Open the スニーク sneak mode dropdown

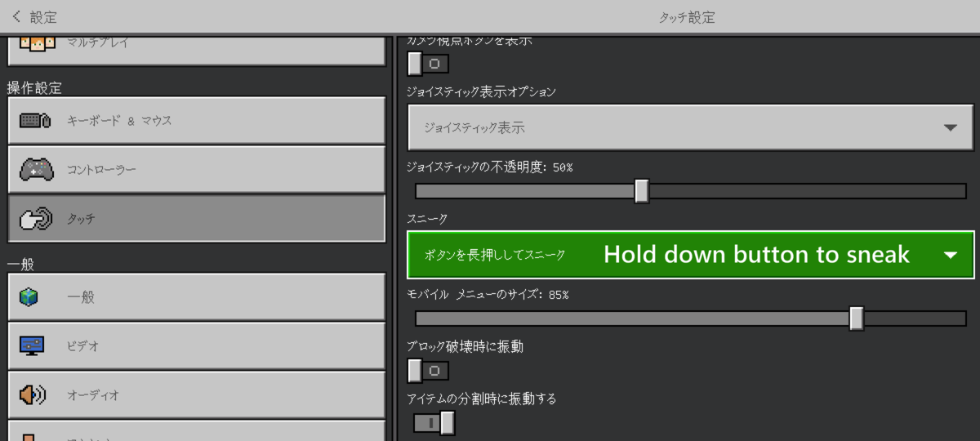point(691,255)
